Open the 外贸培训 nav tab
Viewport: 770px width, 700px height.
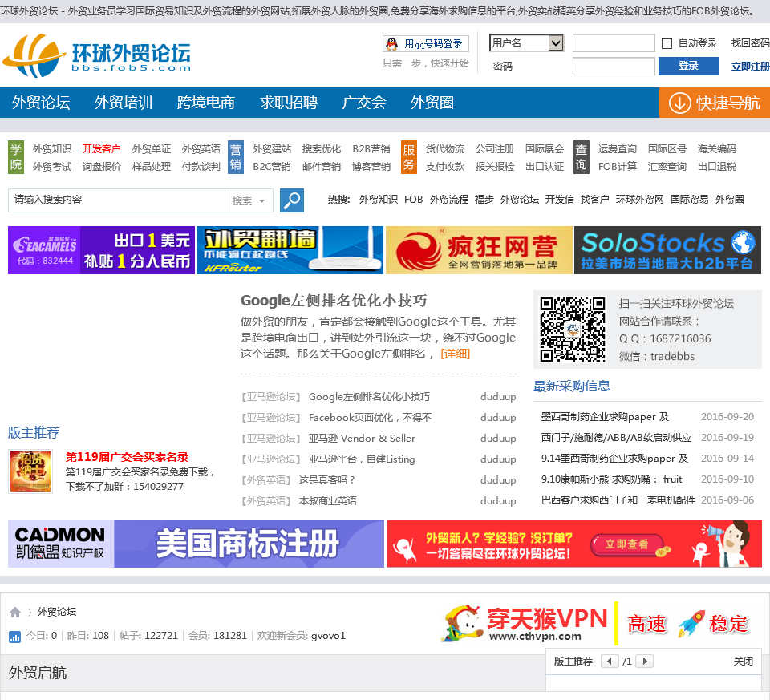(x=124, y=103)
